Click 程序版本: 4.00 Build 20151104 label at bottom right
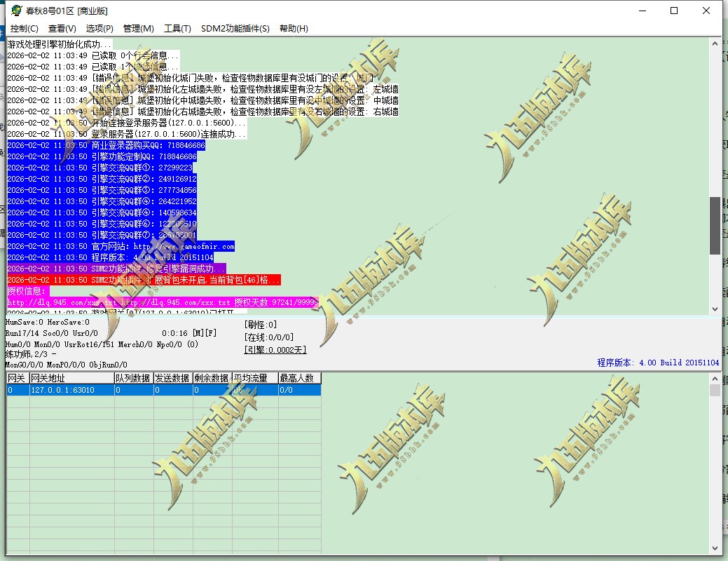This screenshot has width=728, height=561. [x=658, y=363]
